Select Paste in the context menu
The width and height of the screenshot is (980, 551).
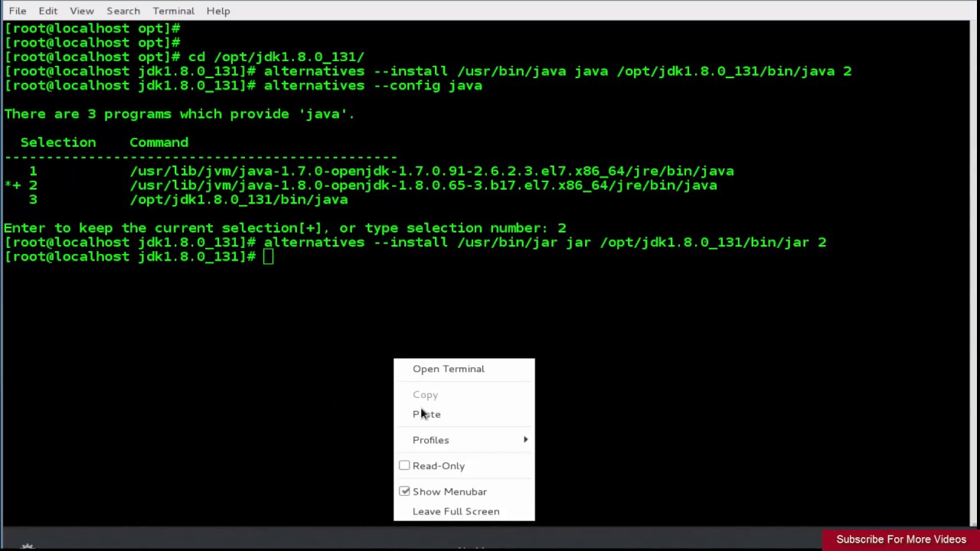tap(464, 414)
